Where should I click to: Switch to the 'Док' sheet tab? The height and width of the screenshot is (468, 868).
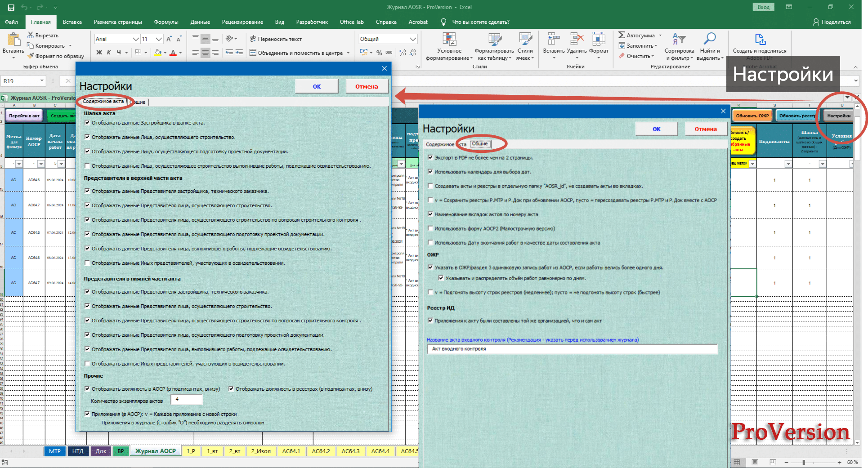coord(101,451)
